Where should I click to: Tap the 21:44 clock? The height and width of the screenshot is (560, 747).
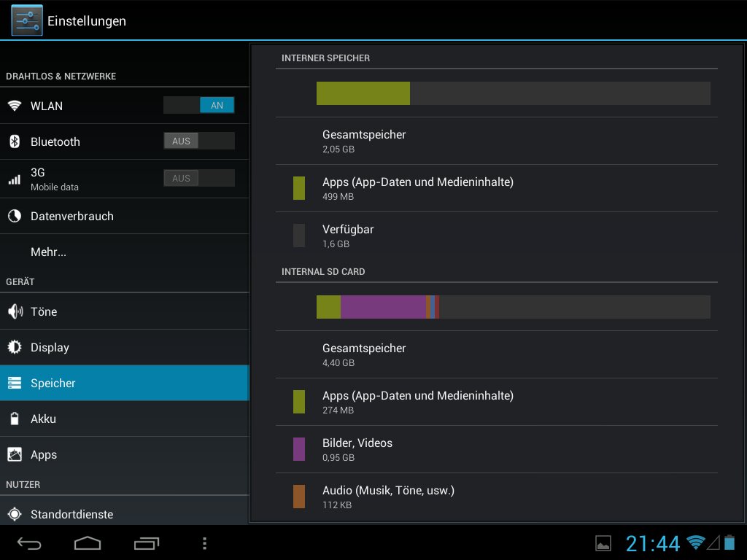pos(652,543)
